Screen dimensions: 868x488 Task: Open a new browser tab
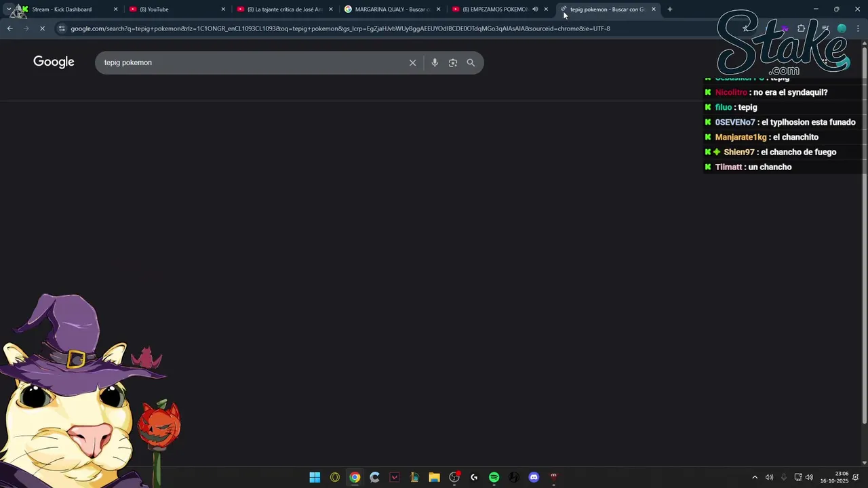pyautogui.click(x=670, y=9)
